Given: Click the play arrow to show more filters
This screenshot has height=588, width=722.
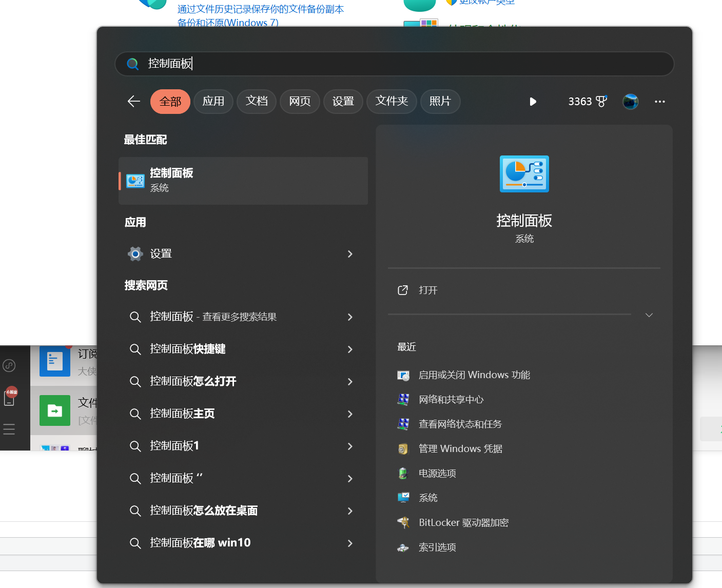Looking at the screenshot, I should coord(533,102).
